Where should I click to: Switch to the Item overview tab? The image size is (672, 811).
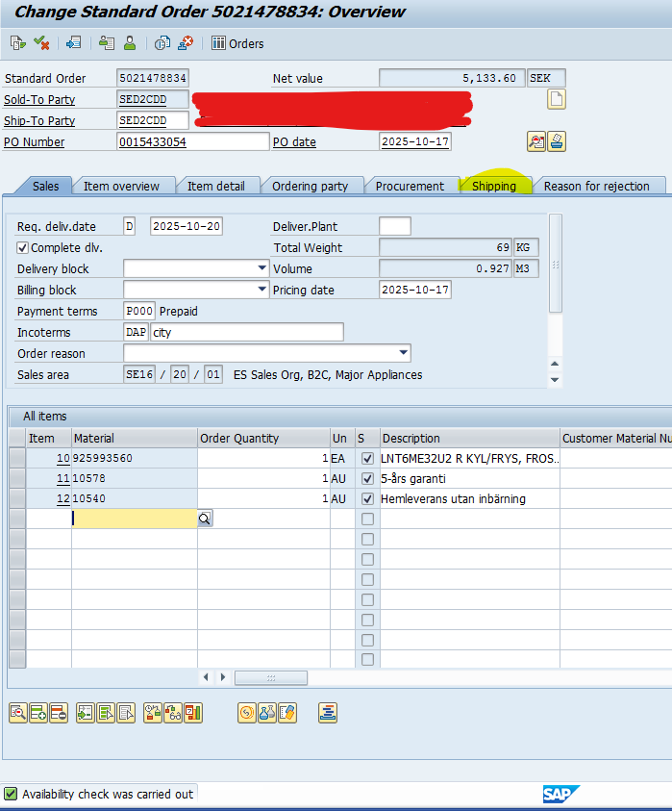[x=121, y=187]
